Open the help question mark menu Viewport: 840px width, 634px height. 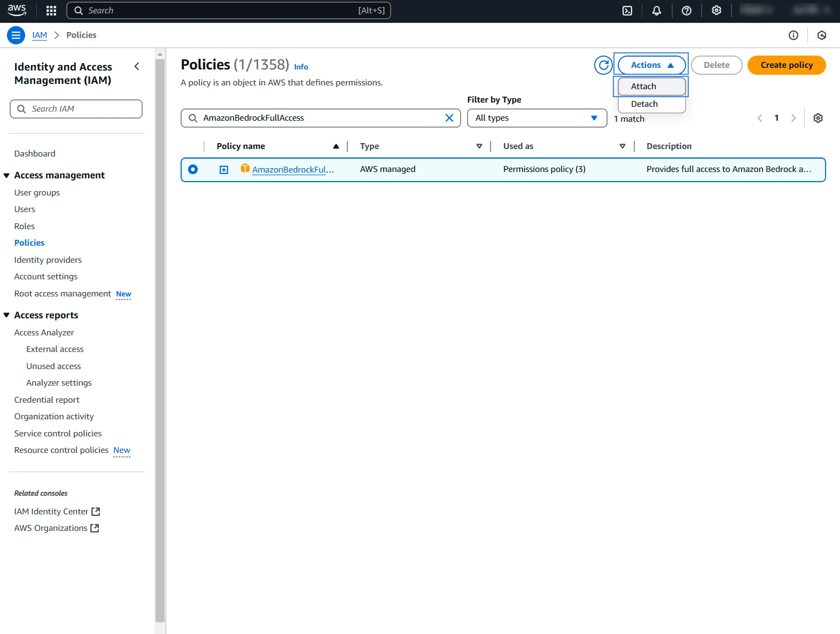687,11
